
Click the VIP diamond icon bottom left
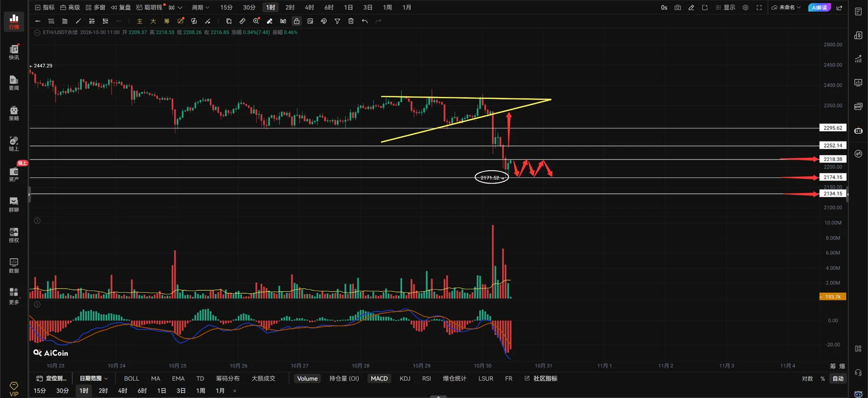pyautogui.click(x=14, y=389)
